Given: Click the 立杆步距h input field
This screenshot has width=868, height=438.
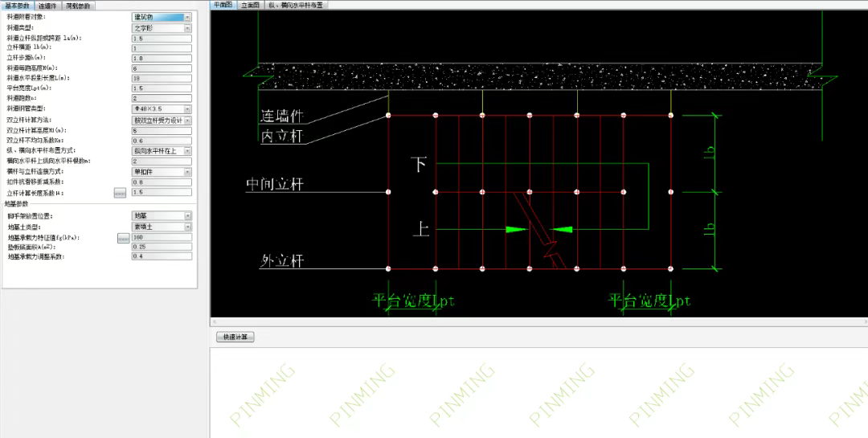Looking at the screenshot, I should coord(162,58).
